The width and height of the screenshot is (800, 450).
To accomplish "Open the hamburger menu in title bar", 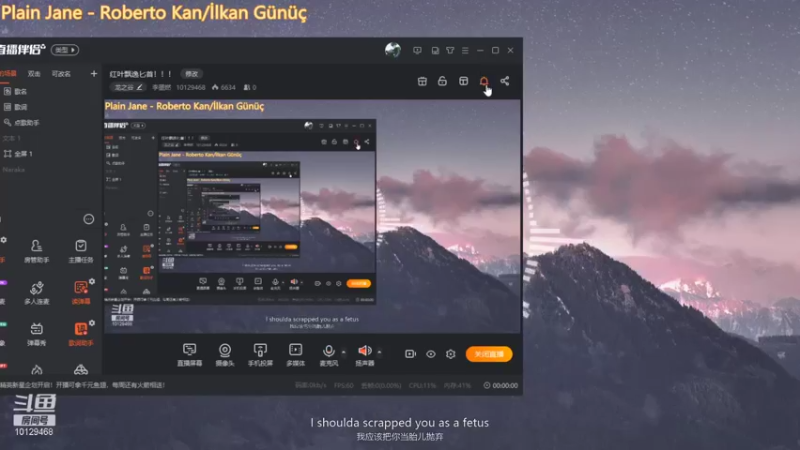I will pyautogui.click(x=465, y=51).
